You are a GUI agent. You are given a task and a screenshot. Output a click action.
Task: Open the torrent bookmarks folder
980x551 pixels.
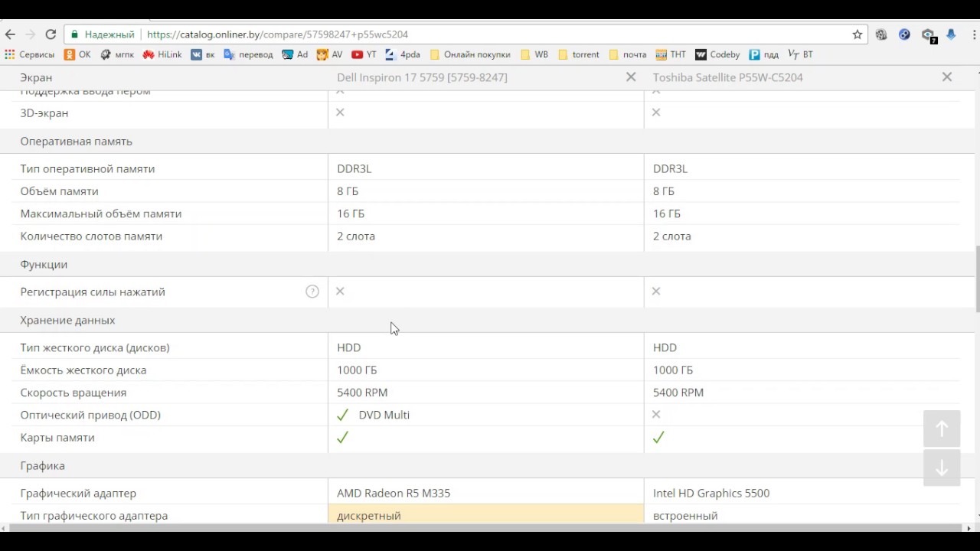[579, 54]
